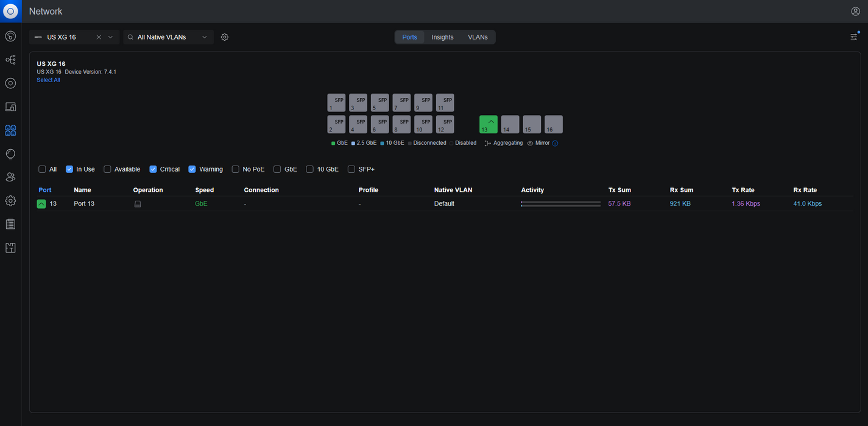Click the gear icon beside VLAN filter

pos(225,37)
